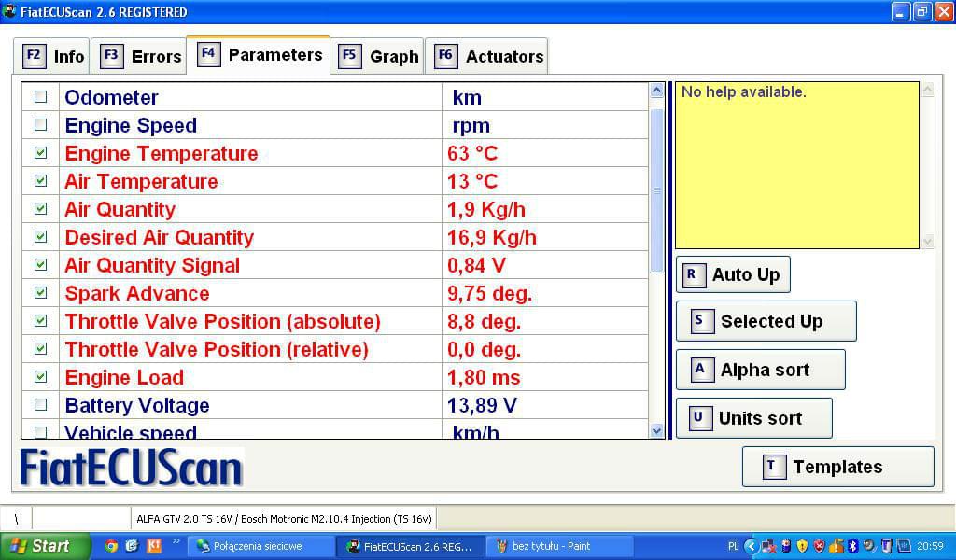Click the disconnected network tray icon
Screen dimensions: 956x560
click(x=769, y=546)
